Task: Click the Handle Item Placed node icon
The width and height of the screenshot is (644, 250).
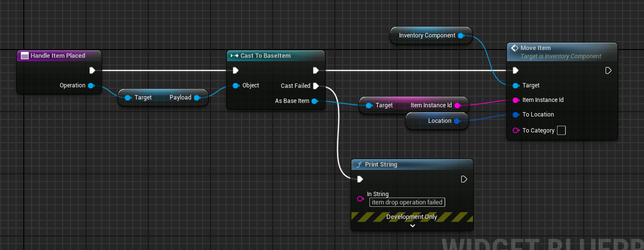Action: click(x=25, y=56)
